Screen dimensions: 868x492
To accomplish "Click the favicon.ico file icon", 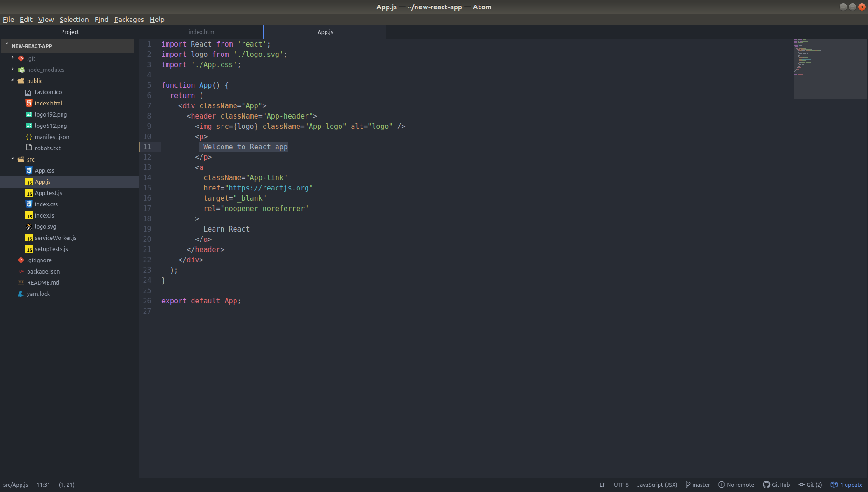I will (x=28, y=92).
